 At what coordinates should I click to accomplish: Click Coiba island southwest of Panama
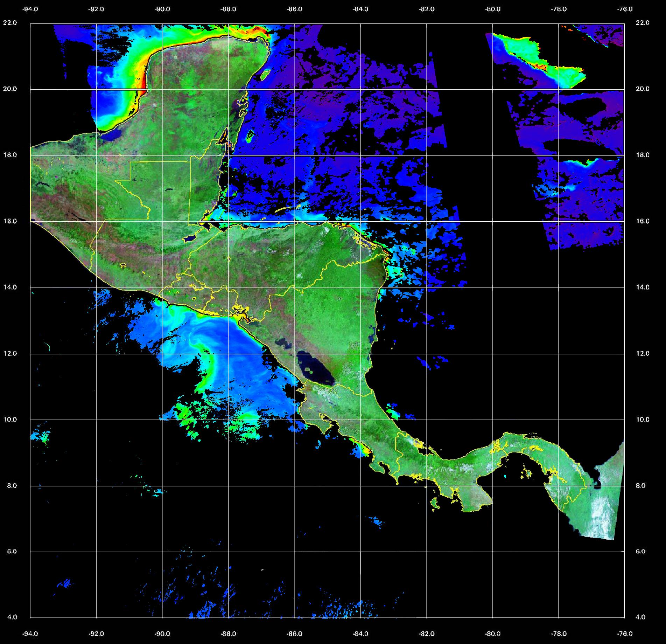435,504
